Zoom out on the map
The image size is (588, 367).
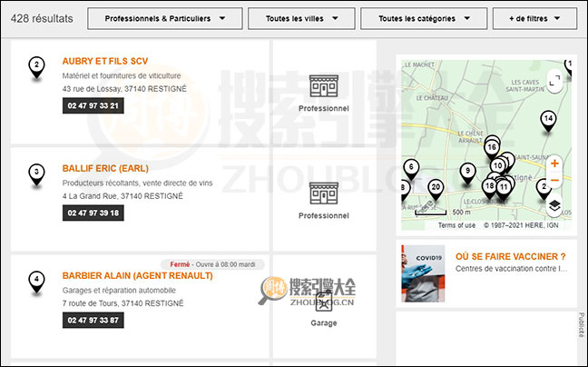click(554, 180)
